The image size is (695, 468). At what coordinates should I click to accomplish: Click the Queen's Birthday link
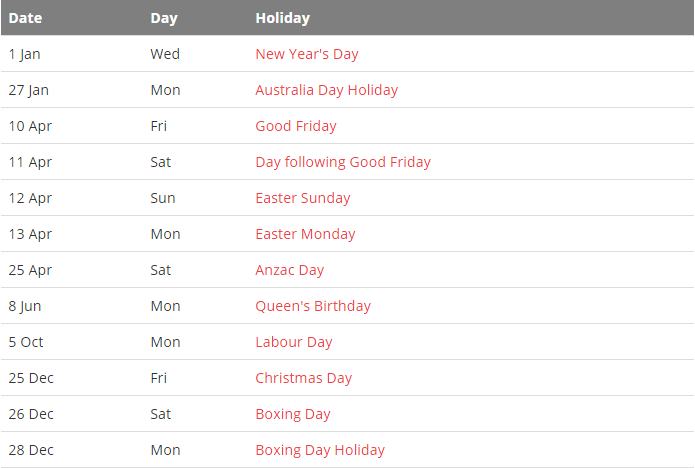point(312,306)
